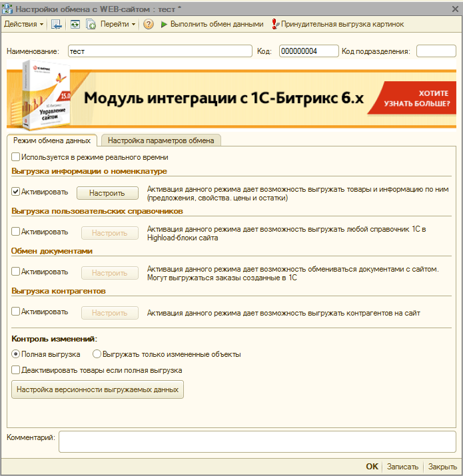Open help via question mark icon

click(x=149, y=24)
